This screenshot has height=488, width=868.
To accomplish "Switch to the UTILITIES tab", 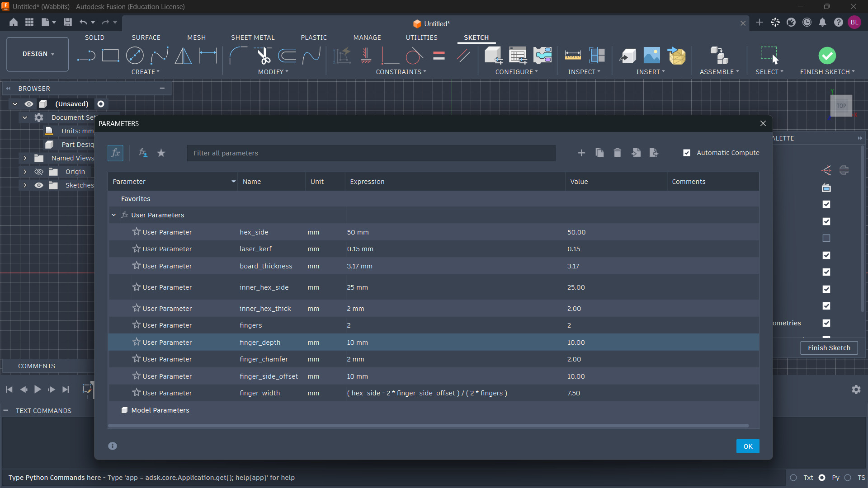I will 421,38.
